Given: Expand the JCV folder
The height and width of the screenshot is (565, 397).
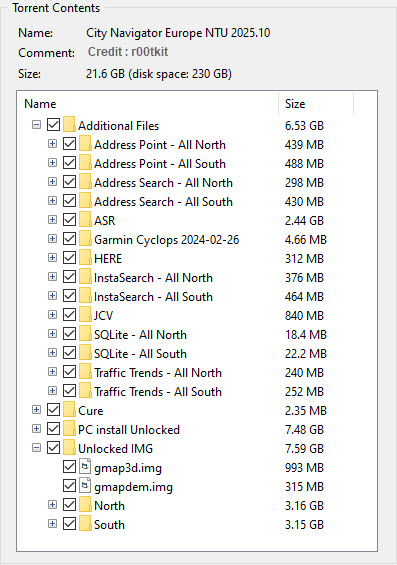Looking at the screenshot, I should pyautogui.click(x=52, y=315).
